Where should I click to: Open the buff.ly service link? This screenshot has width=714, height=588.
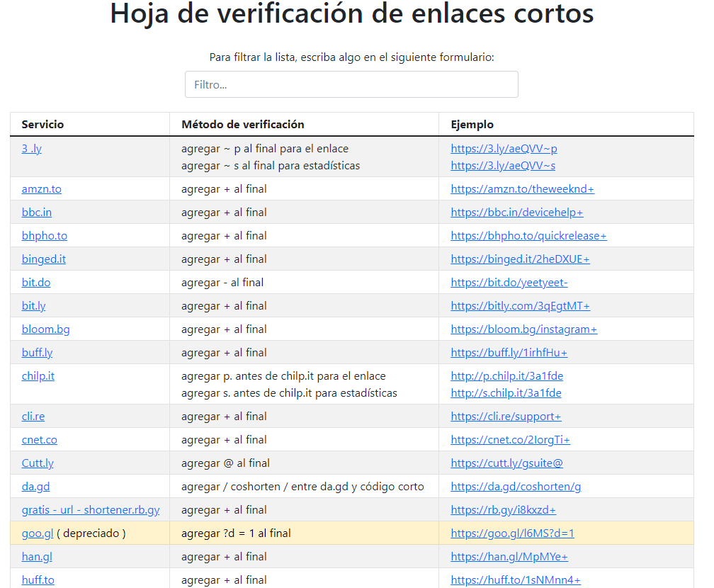37,353
